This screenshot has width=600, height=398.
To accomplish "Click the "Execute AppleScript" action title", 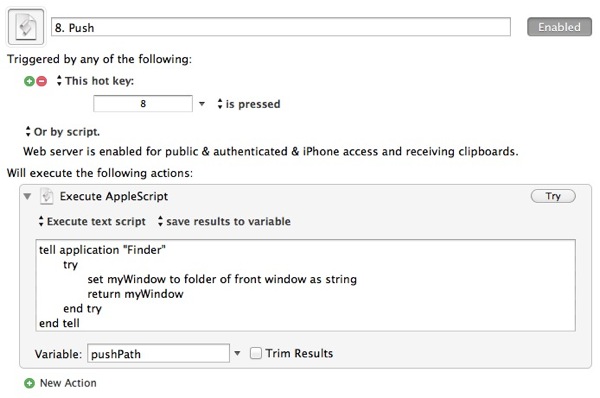I will pos(114,196).
